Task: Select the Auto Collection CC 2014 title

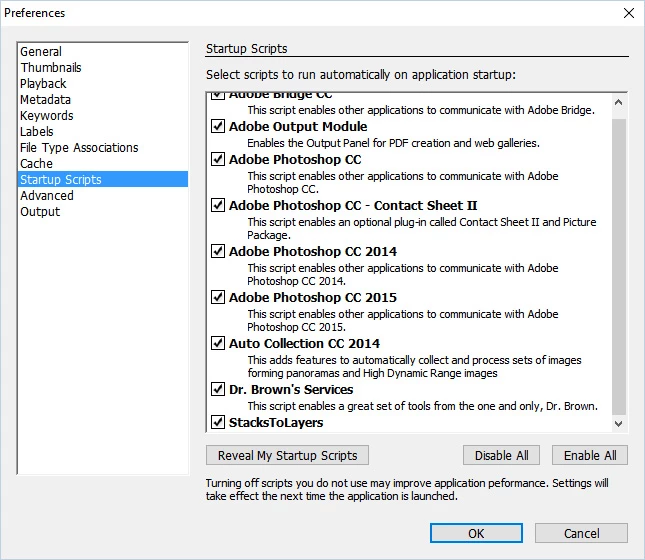Action: click(x=304, y=343)
